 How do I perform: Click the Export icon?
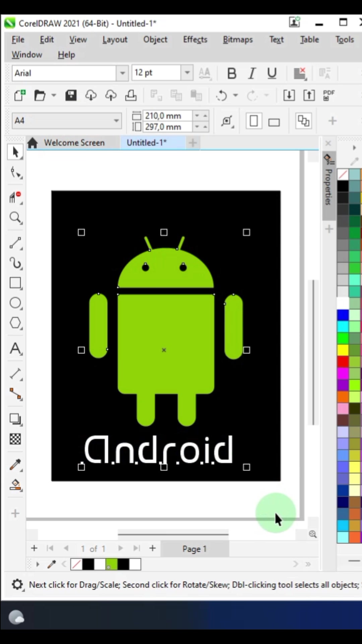point(309,96)
